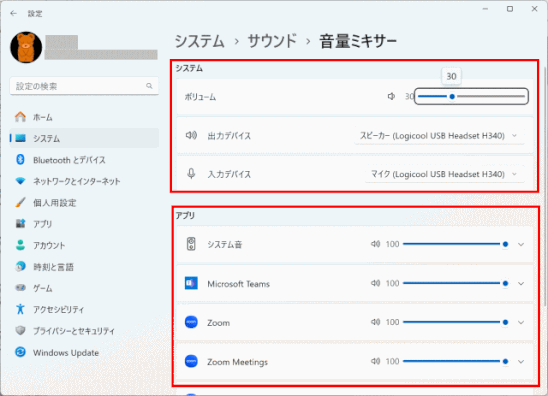Click the search magnifier icon
The width and height of the screenshot is (548, 396).
pos(149,86)
